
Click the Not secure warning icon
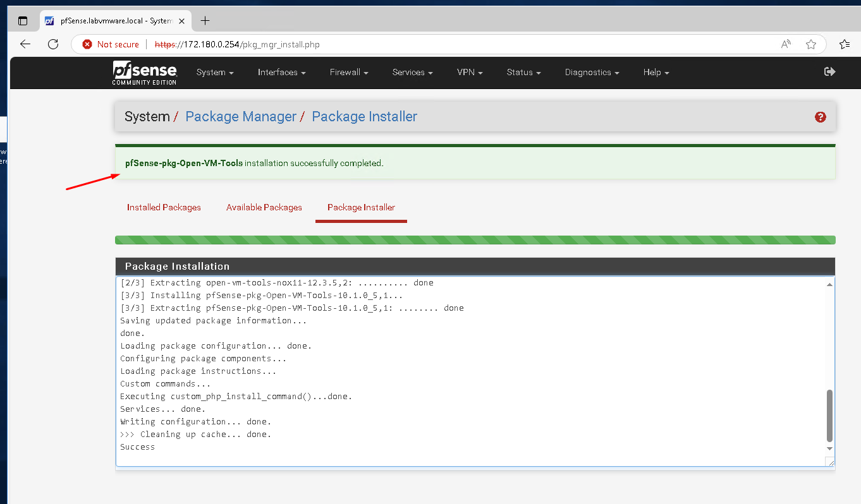[x=87, y=44]
